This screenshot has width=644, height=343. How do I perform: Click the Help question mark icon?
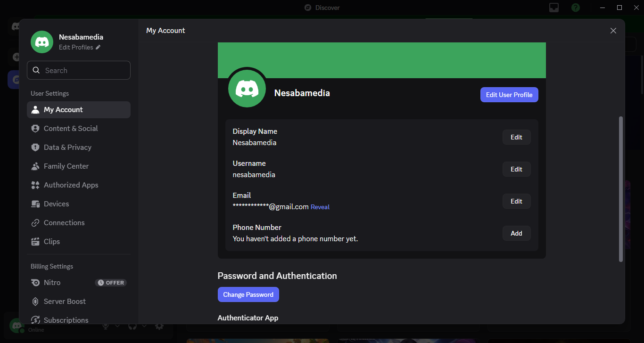575,8
